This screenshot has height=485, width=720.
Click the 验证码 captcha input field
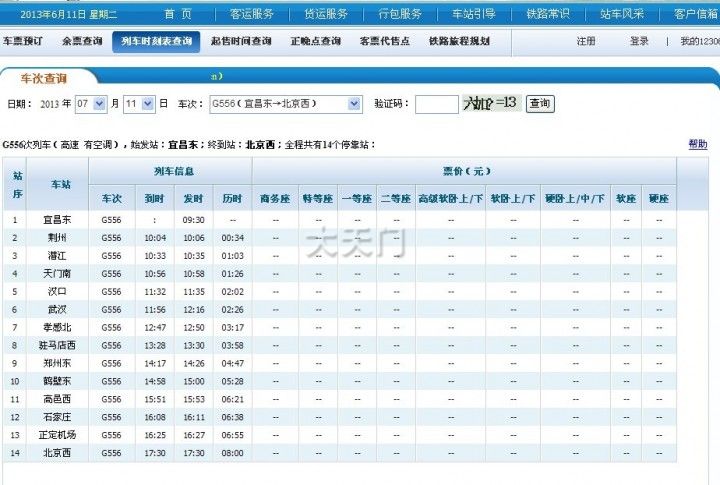436,104
